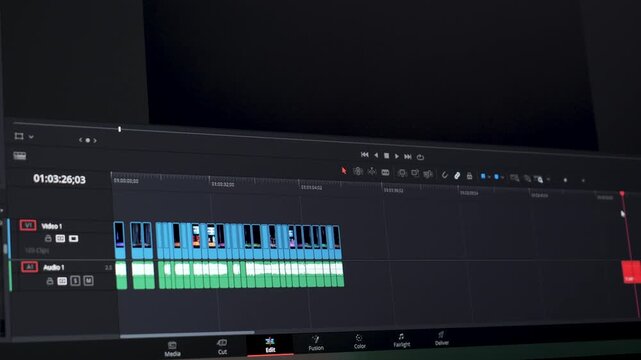Click the Audio 1 track name
Image resolution: width=641 pixels, height=360 pixels.
(54, 268)
